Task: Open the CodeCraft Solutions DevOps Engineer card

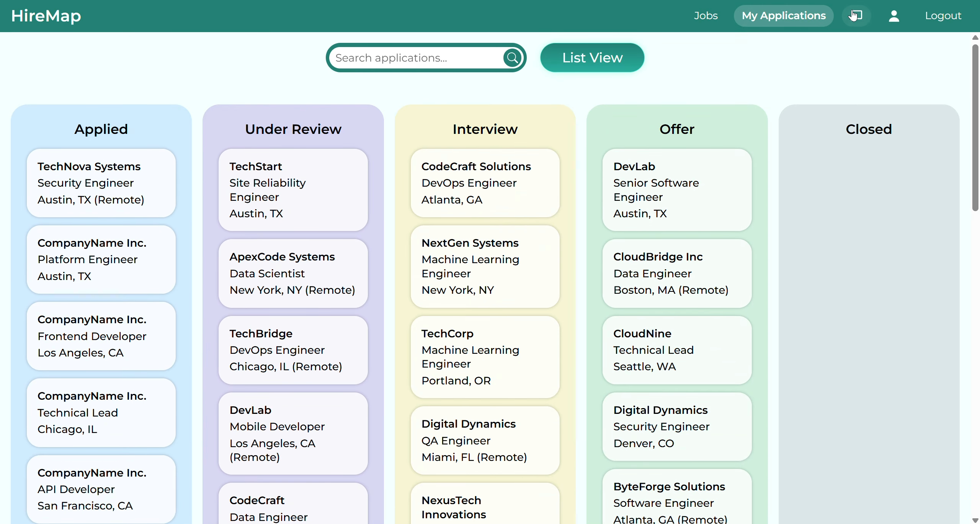Action: 485,183
